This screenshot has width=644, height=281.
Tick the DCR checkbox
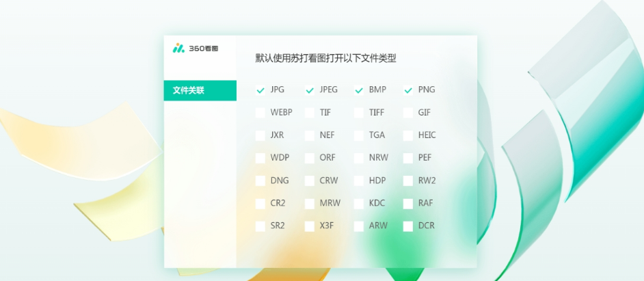point(408,226)
